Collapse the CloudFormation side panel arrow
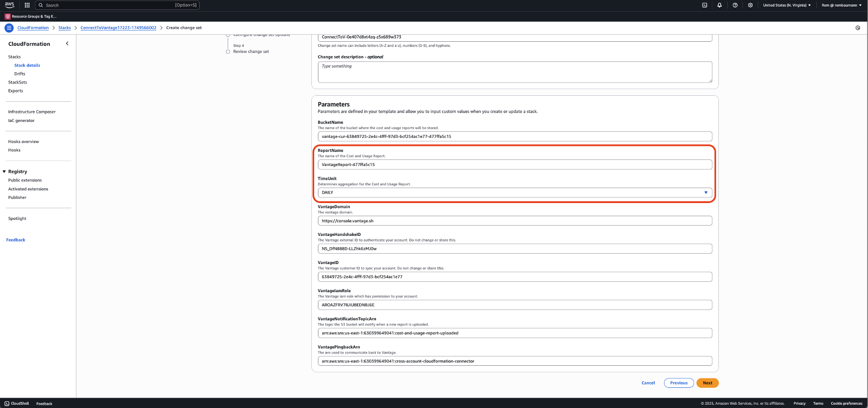This screenshot has height=408, width=868. 67,44
